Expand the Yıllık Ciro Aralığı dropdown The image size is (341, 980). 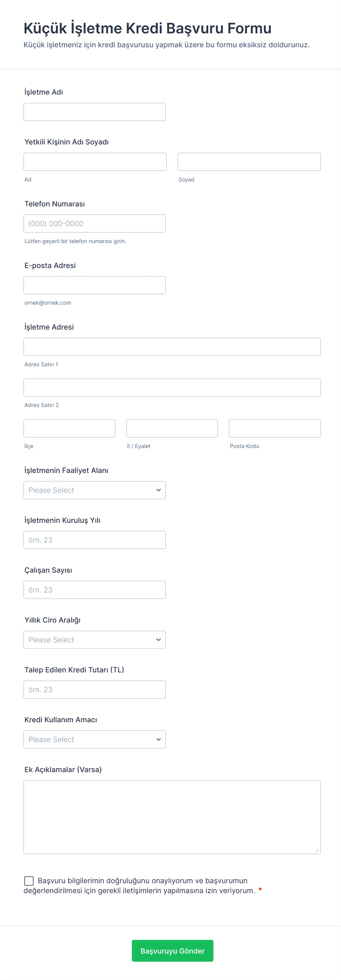click(x=94, y=639)
